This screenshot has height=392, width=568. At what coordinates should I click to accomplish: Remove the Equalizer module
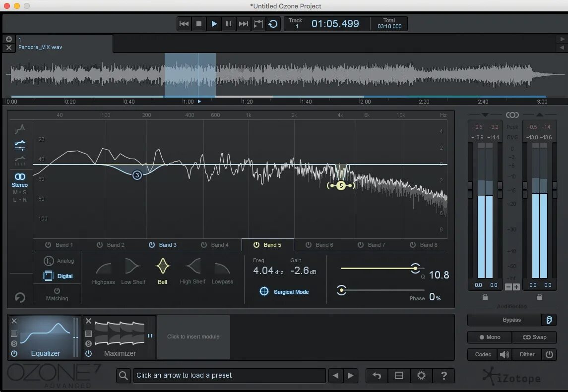click(14, 321)
